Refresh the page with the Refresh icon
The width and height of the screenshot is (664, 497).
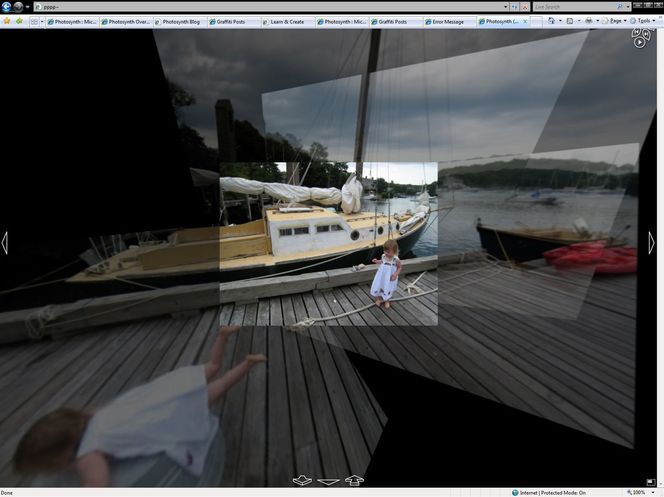[x=515, y=7]
